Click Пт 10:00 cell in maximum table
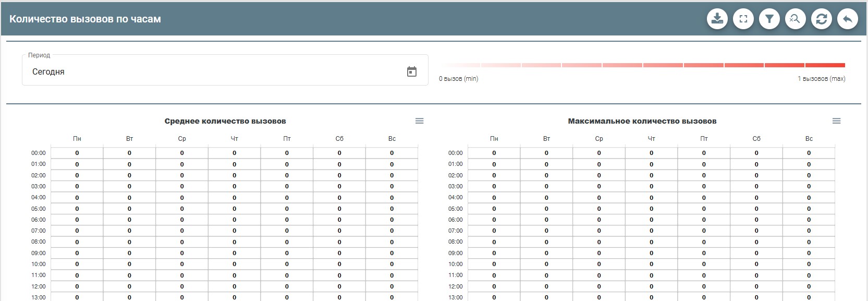This screenshot has width=868, height=301. pos(704,264)
